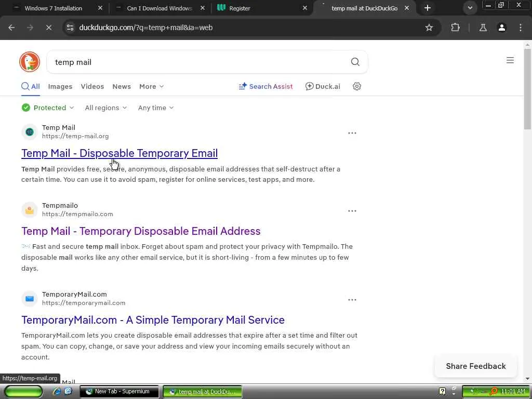Screen dimensions: 532x399
Task: Click the taskbar clock showing 11:01 AM
Action: [513, 392]
